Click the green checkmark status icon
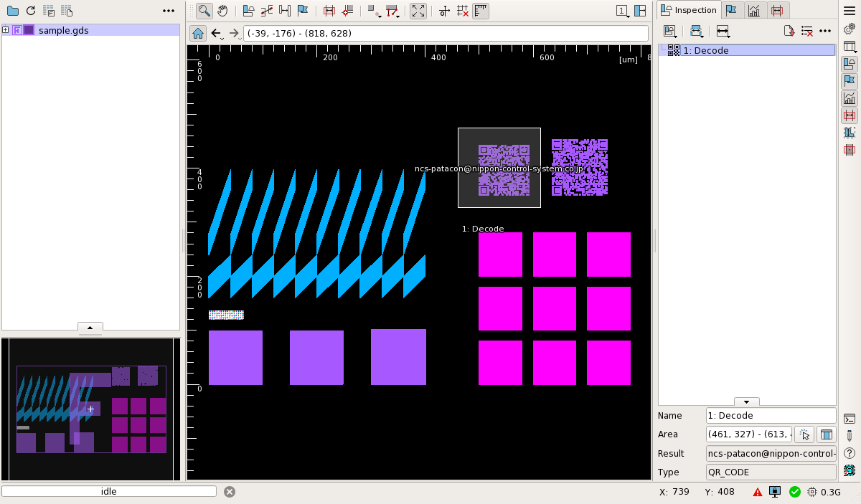 tap(794, 492)
